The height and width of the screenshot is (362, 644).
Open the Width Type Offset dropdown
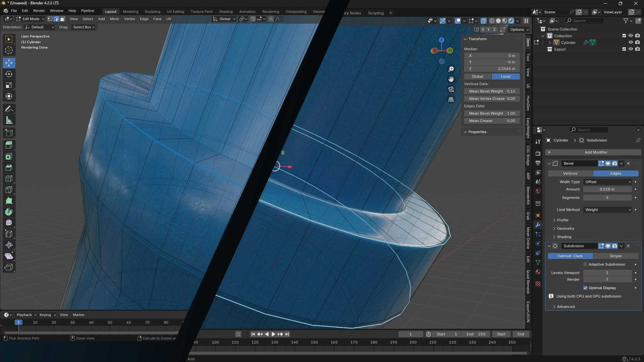608,182
